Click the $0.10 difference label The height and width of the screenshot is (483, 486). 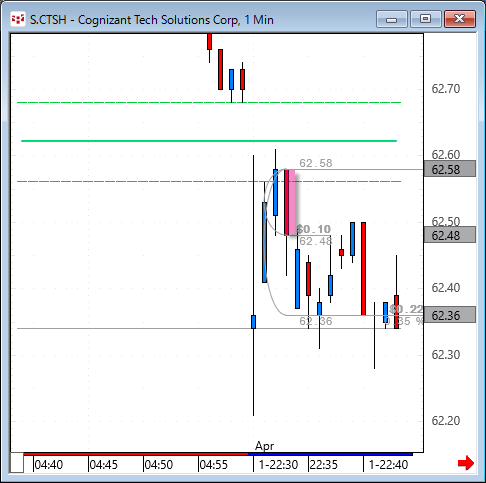pos(314,229)
